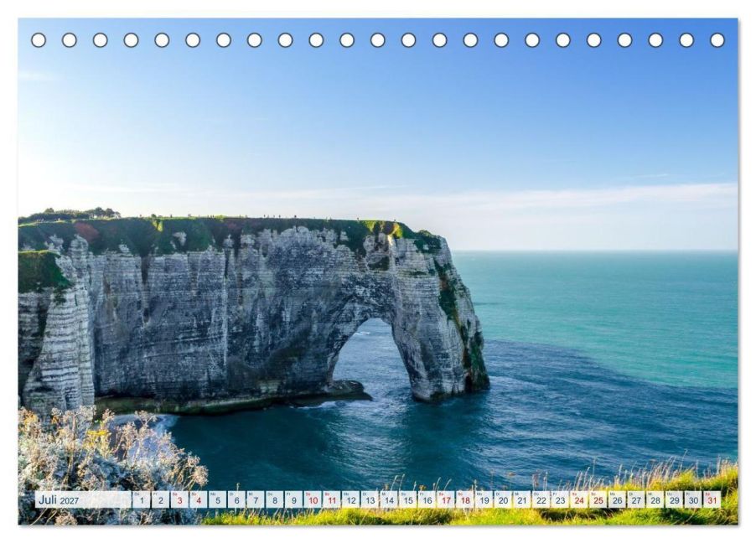This screenshot has width=756, height=543.
Task: Click the rock arch cliff photo
Action: click(x=378, y=271)
